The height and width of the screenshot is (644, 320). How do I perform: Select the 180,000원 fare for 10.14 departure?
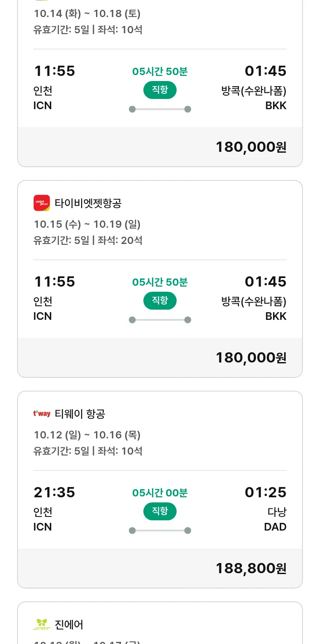click(251, 147)
